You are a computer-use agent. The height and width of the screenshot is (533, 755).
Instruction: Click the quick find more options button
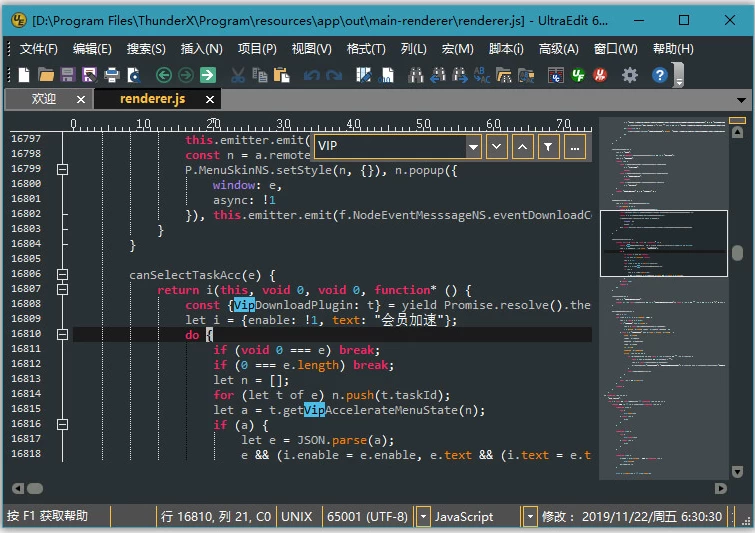tap(574, 147)
